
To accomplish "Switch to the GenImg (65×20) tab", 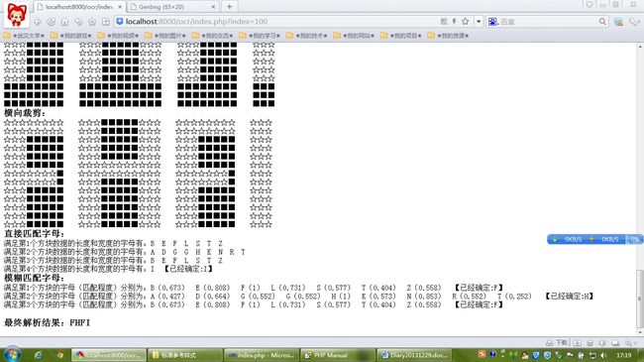I will (172, 7).
